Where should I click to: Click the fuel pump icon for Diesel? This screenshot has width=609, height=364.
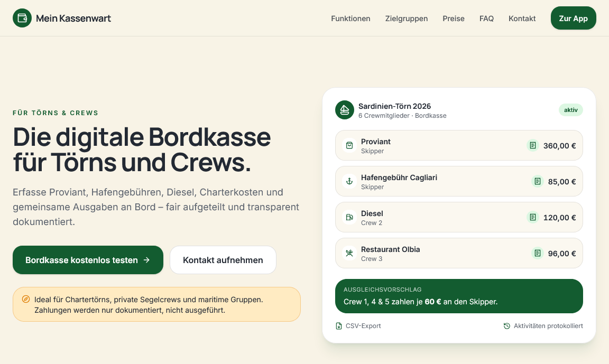[x=349, y=217]
